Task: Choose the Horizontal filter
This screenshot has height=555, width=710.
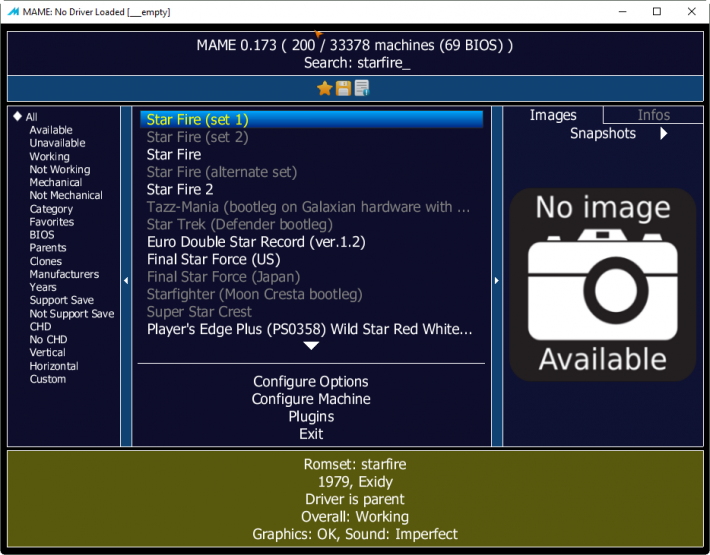Action: [x=54, y=366]
